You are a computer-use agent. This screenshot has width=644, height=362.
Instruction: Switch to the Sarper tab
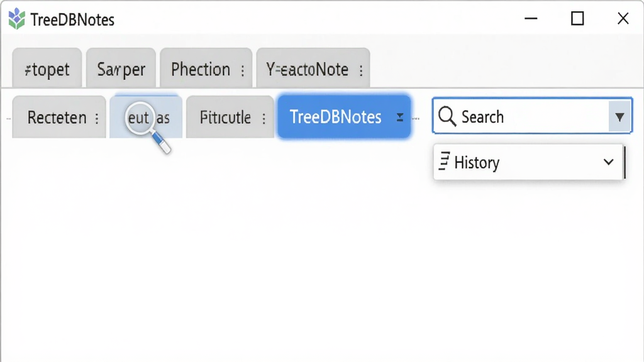point(121,68)
